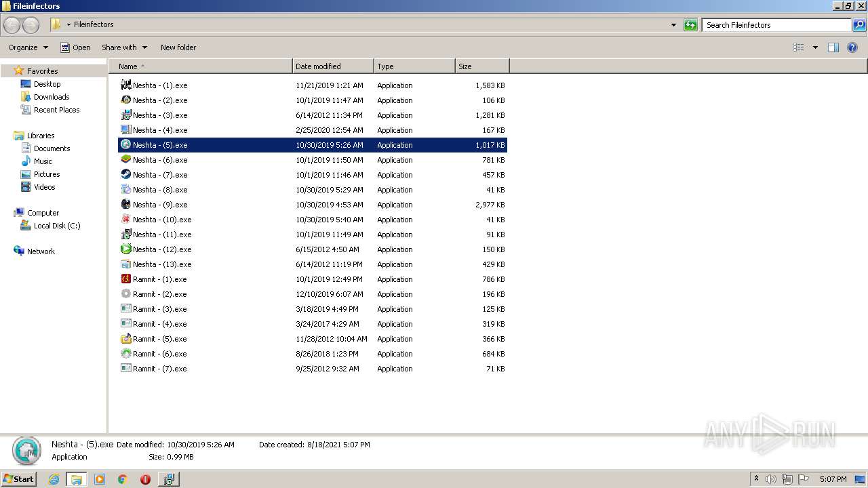This screenshot has height=488, width=868.
Task: Open the Pictures library
Action: click(x=47, y=174)
